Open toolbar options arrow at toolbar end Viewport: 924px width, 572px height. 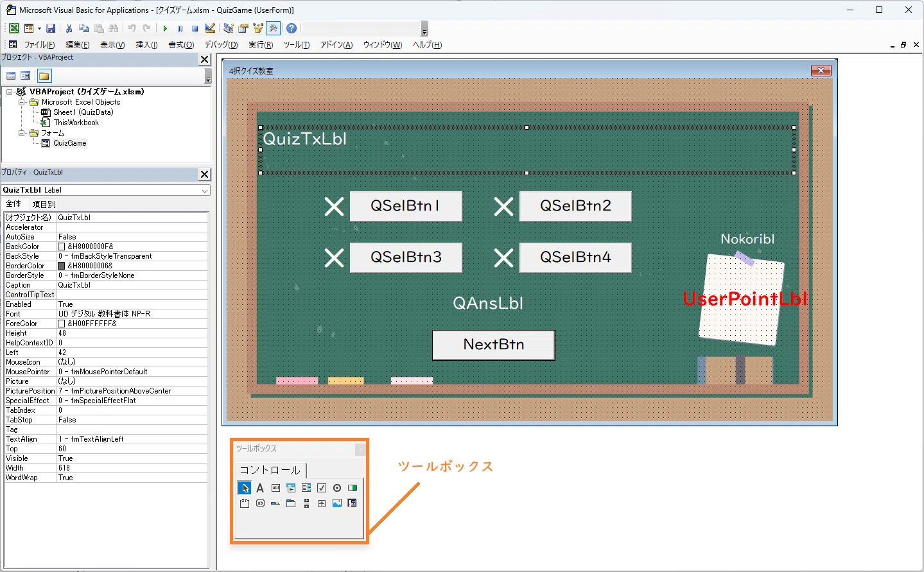tap(424, 30)
